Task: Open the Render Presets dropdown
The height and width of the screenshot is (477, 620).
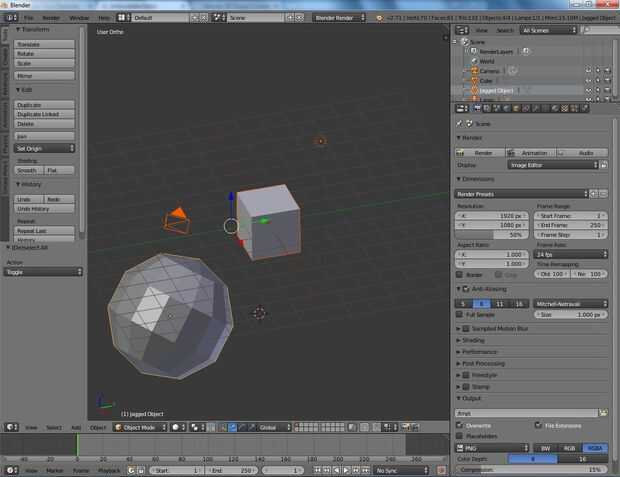Action: [522, 194]
